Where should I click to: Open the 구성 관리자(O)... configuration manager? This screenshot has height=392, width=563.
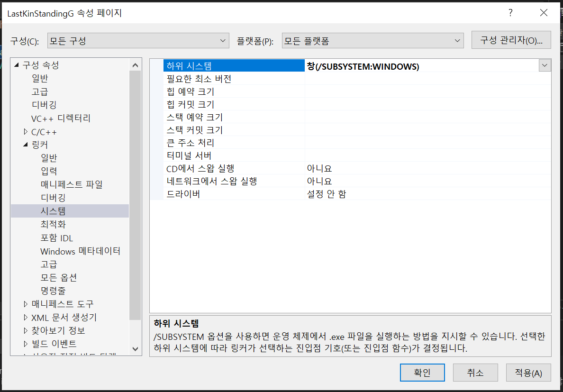(x=511, y=40)
